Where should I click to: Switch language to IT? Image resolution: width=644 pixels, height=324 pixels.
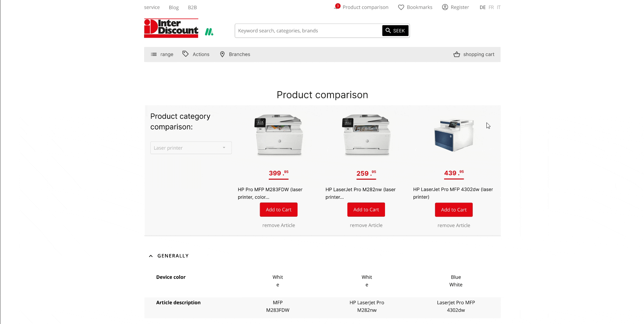coord(499,7)
